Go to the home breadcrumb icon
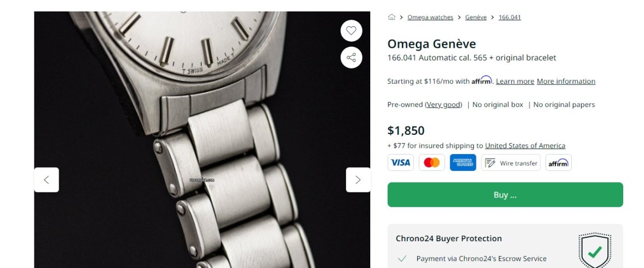This screenshot has width=644, height=268. [392, 17]
